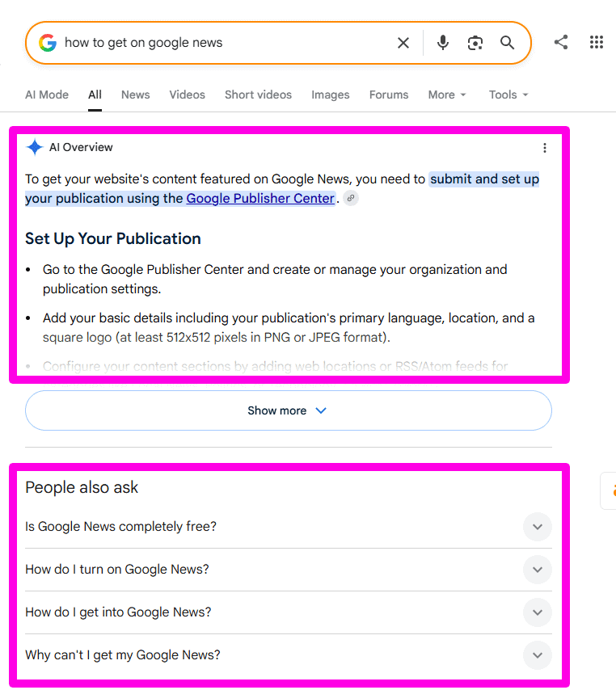The height and width of the screenshot is (690, 616).
Task: Expand "How do I get into Google News?"
Action: pos(289,612)
